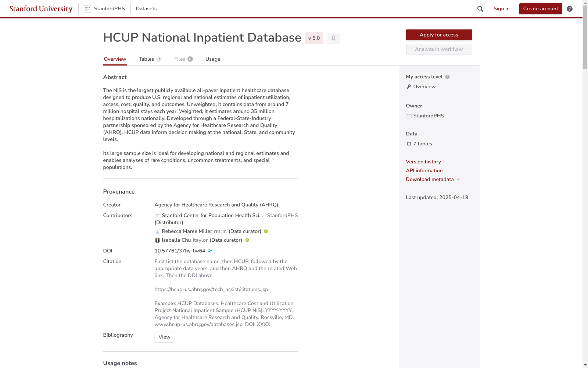Click the Owner StanfordPHS organization icon

(409, 116)
